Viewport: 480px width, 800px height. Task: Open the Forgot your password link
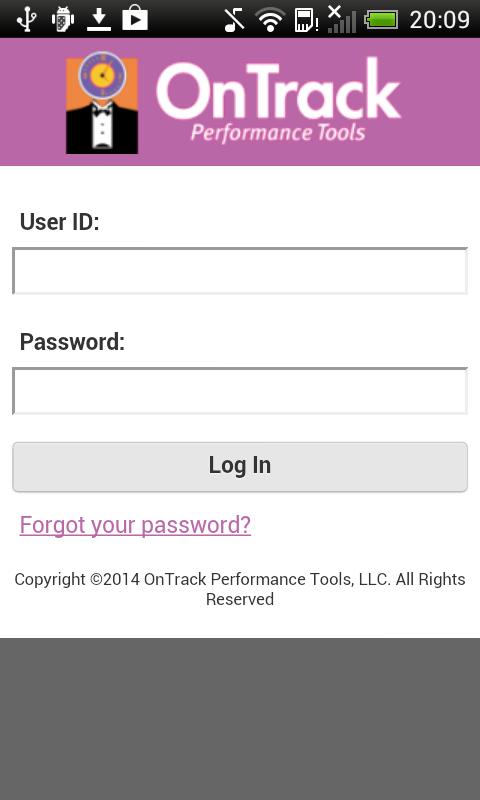point(135,525)
